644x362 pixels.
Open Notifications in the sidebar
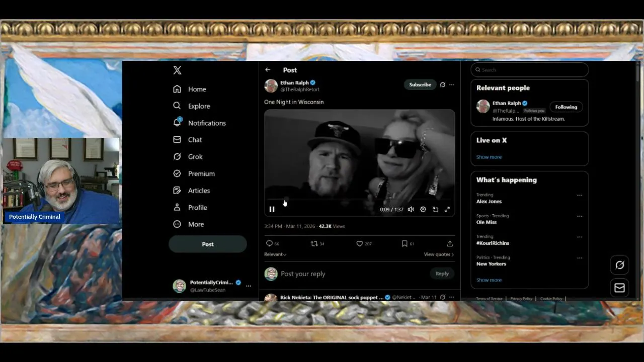pyautogui.click(x=199, y=123)
